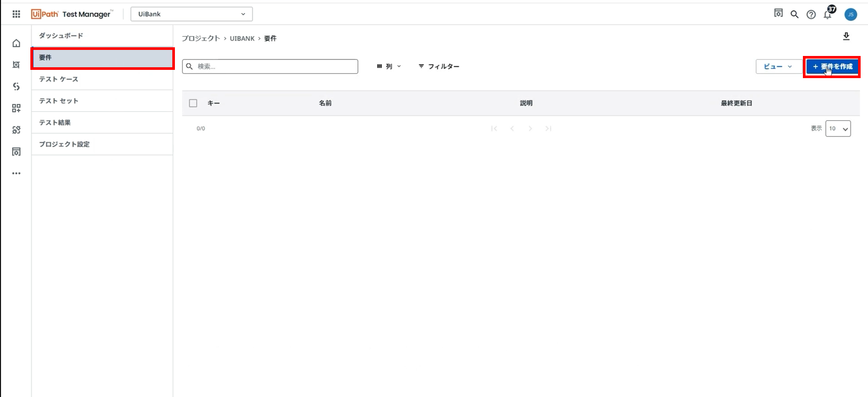Click the download icon above the requirements list
This screenshot has width=868, height=397.
[846, 36]
